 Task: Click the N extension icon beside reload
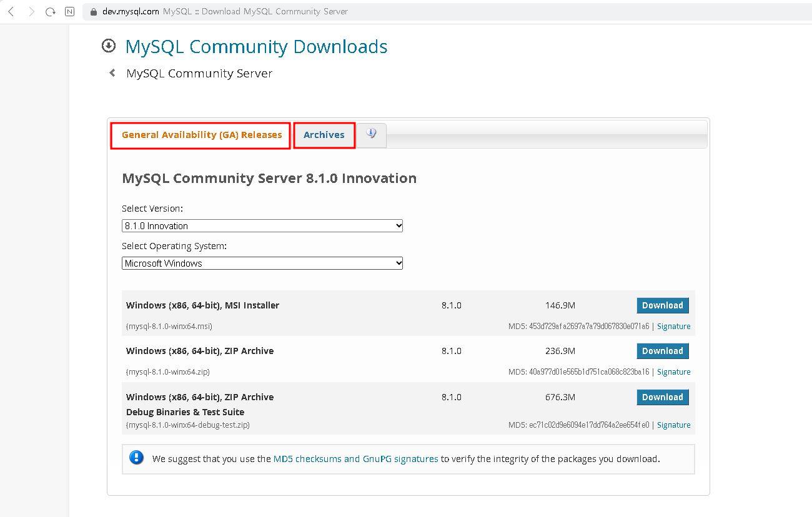[70, 11]
